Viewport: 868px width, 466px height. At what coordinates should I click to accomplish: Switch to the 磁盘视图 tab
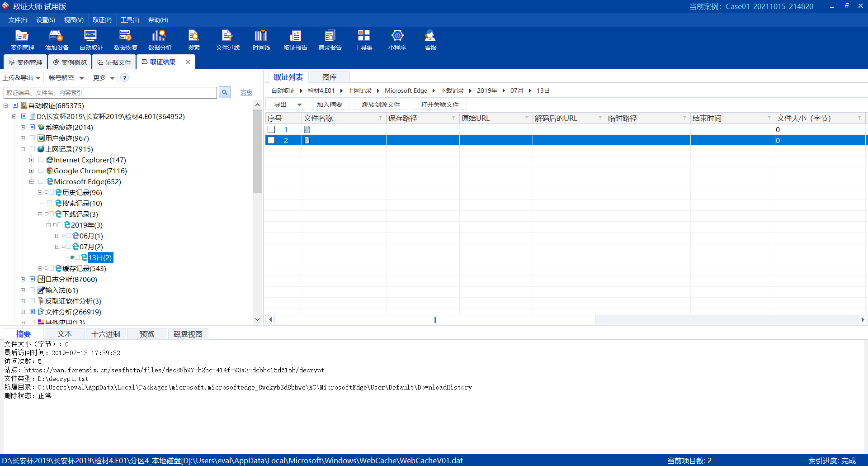pos(188,334)
